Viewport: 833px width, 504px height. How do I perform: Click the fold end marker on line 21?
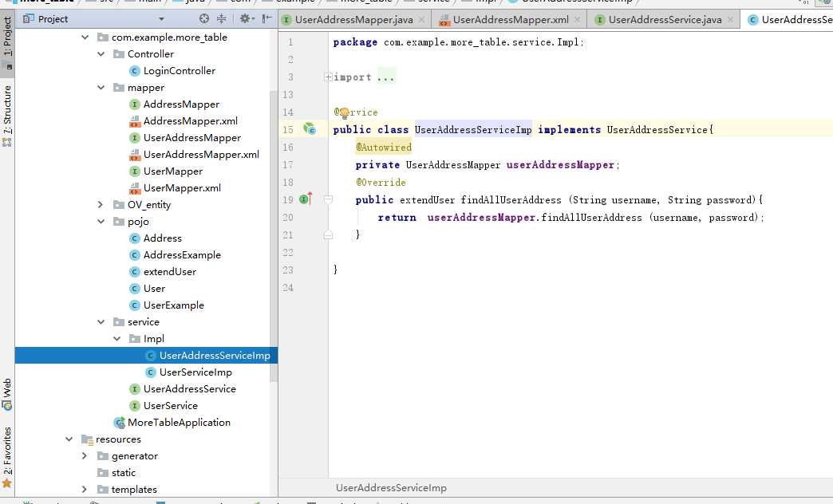click(x=328, y=234)
